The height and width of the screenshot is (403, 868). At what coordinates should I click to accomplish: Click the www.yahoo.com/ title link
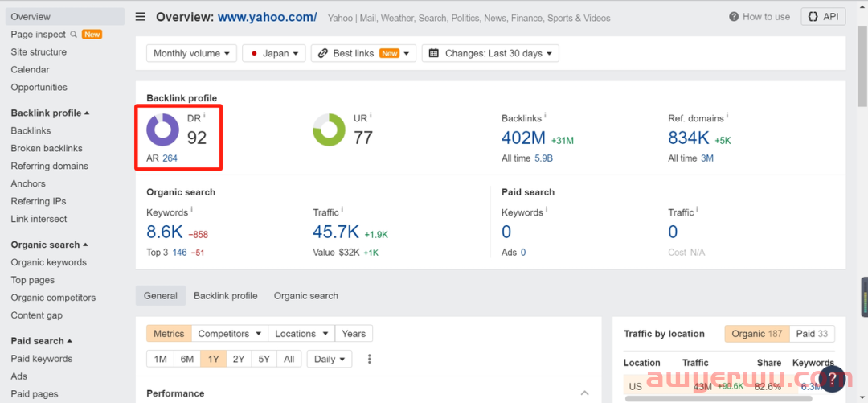point(268,17)
